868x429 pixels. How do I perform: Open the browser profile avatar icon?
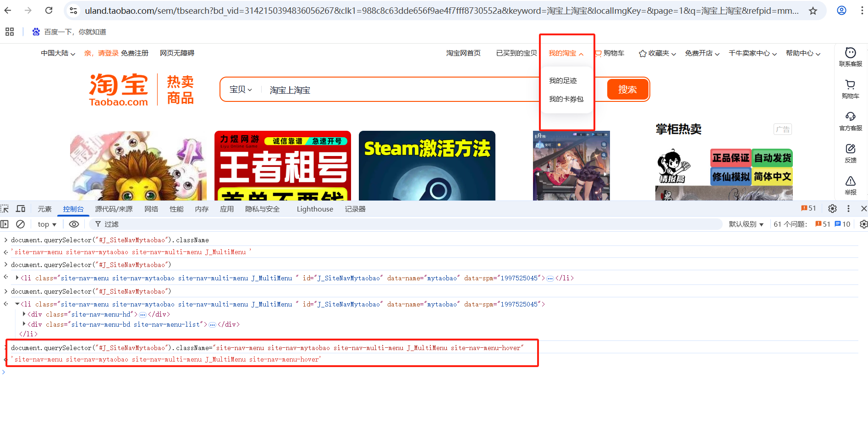(841, 11)
